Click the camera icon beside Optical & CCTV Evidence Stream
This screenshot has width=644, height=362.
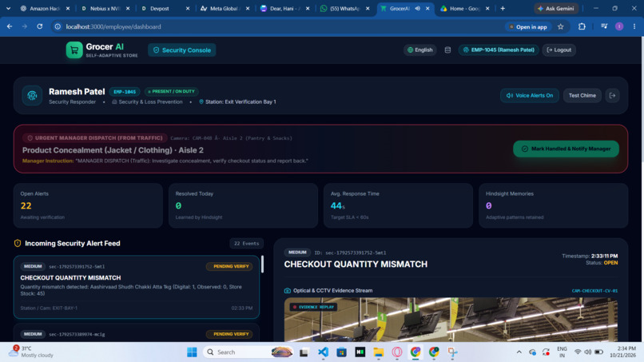[x=288, y=291]
